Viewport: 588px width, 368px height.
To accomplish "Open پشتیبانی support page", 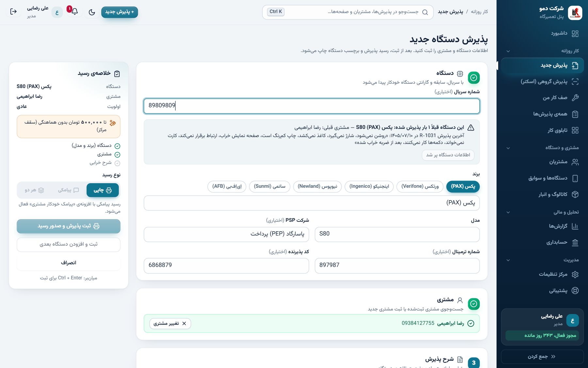I will [542, 290].
